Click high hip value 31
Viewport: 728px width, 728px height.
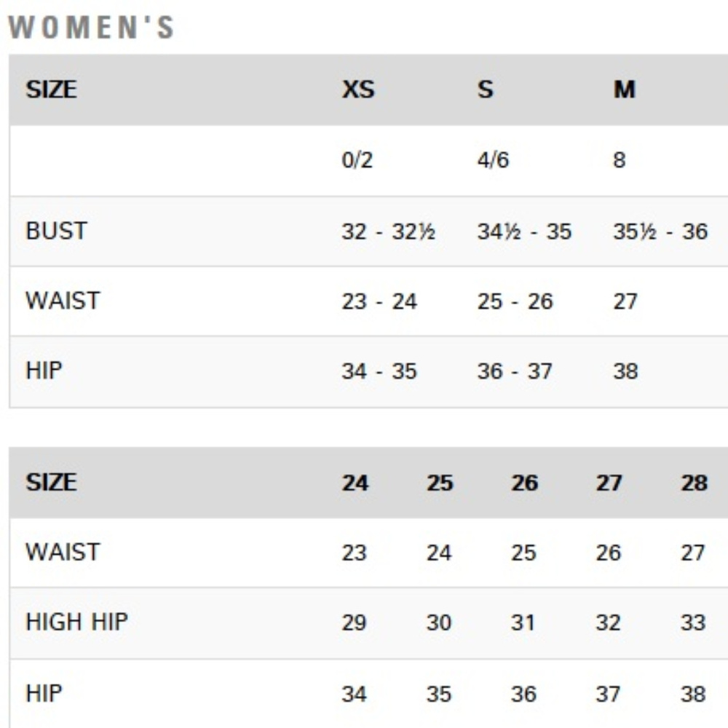523,622
